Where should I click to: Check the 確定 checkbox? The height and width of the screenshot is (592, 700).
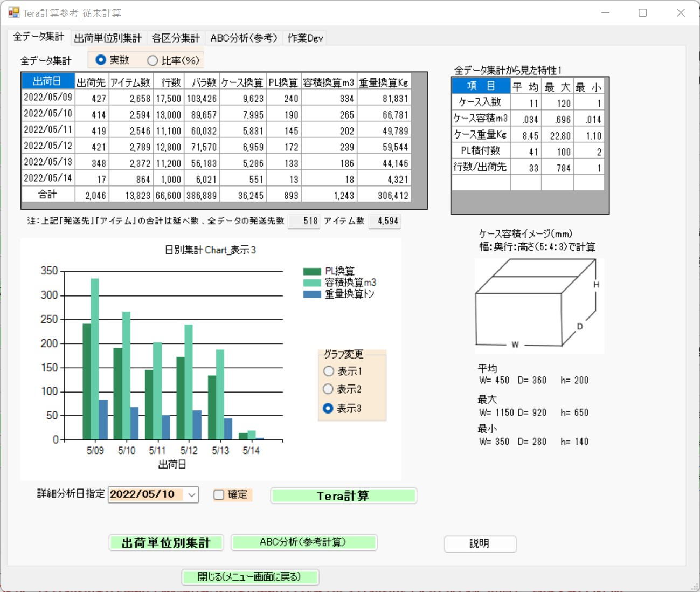tap(219, 494)
